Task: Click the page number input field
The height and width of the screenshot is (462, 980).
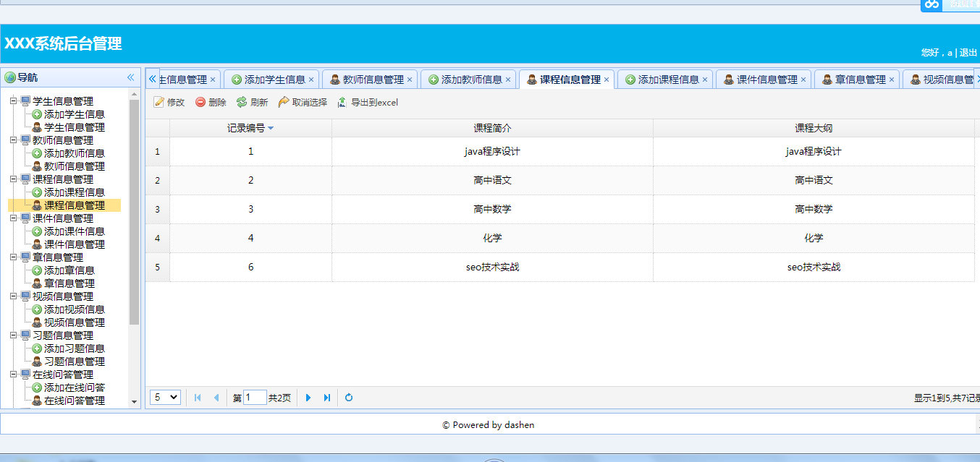Action: click(x=255, y=398)
